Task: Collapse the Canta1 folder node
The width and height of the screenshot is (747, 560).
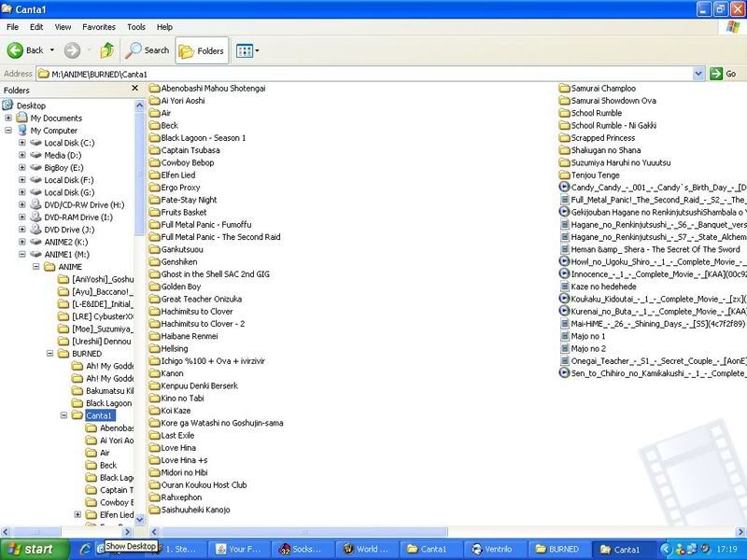Action: [63, 415]
